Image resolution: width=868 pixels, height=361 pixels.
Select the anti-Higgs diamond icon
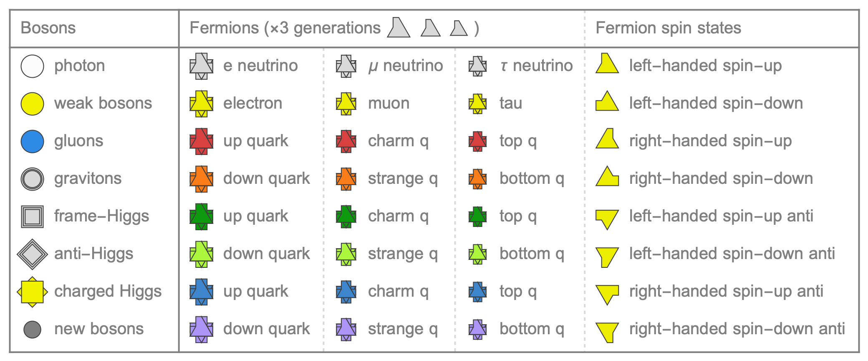tap(32, 254)
